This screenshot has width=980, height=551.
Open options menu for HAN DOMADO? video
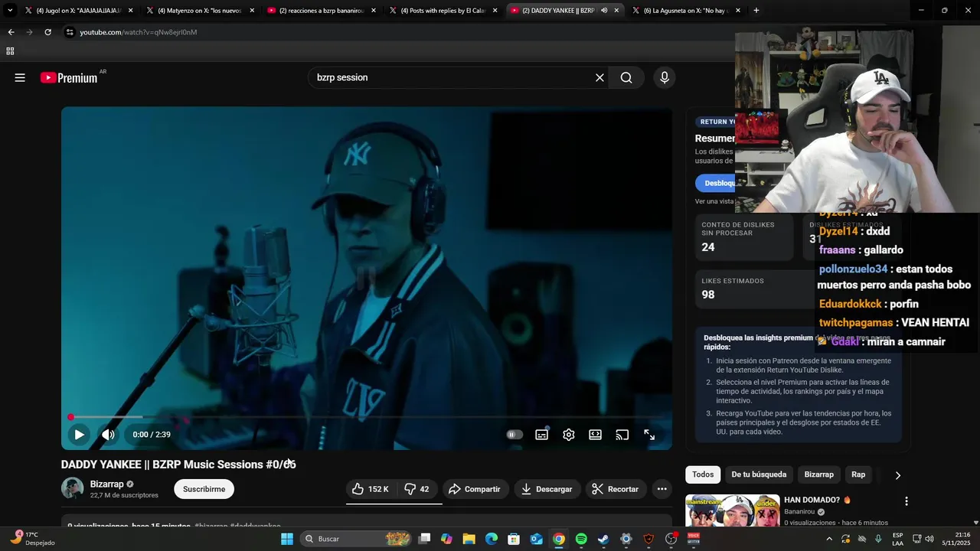point(906,501)
